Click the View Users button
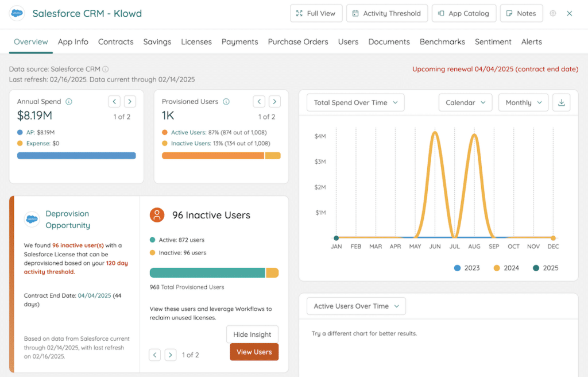Image resolution: width=588 pixels, height=377 pixels. (254, 352)
